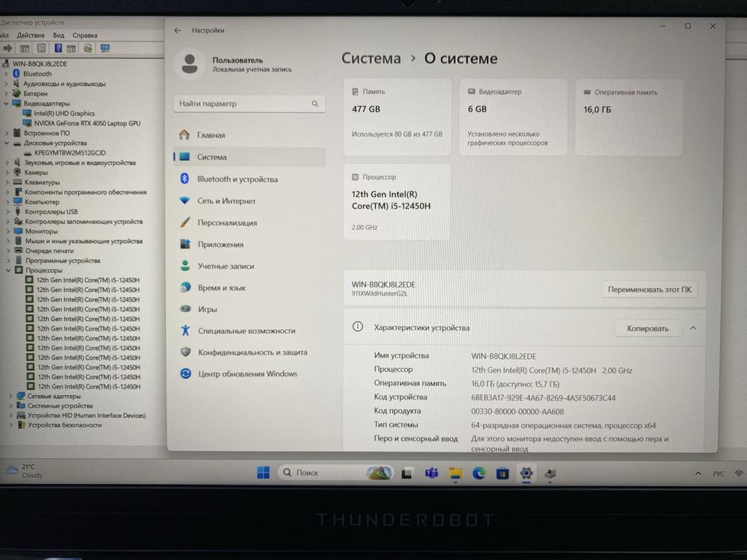747x560 pixels.
Task: Collapse the Процессоры node
Action: [8, 270]
